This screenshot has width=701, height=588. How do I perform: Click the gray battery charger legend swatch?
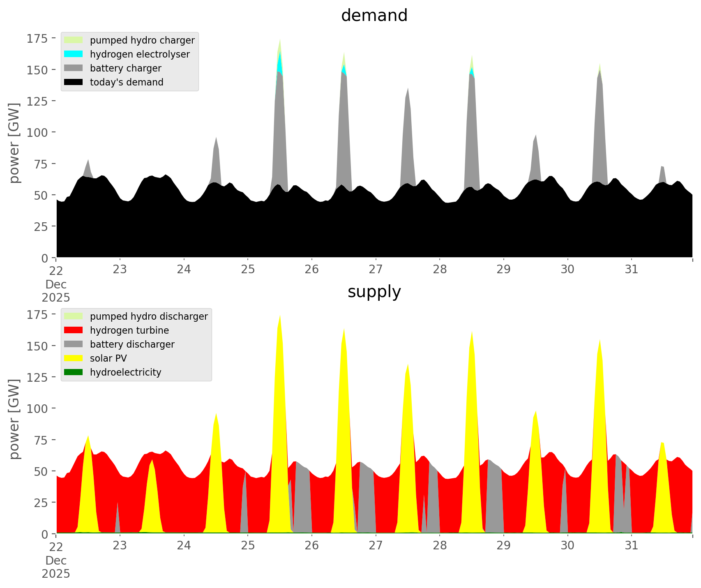(x=74, y=68)
